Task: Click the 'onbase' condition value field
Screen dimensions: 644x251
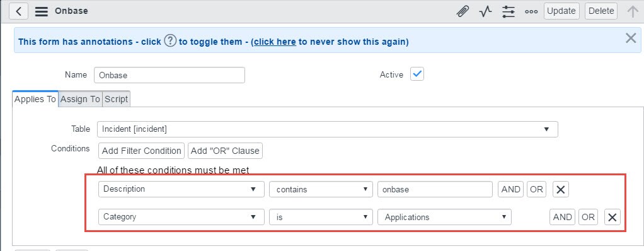Action: 435,189
